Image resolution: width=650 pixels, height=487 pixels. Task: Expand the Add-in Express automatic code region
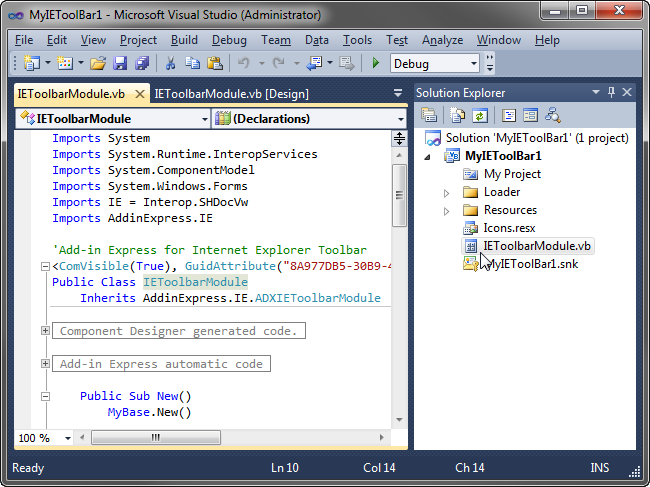[45, 363]
